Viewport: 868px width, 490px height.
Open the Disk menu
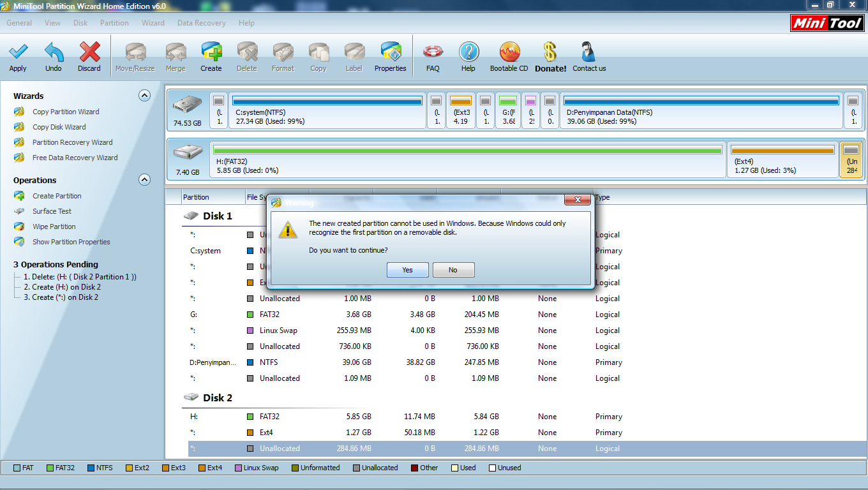(x=80, y=23)
